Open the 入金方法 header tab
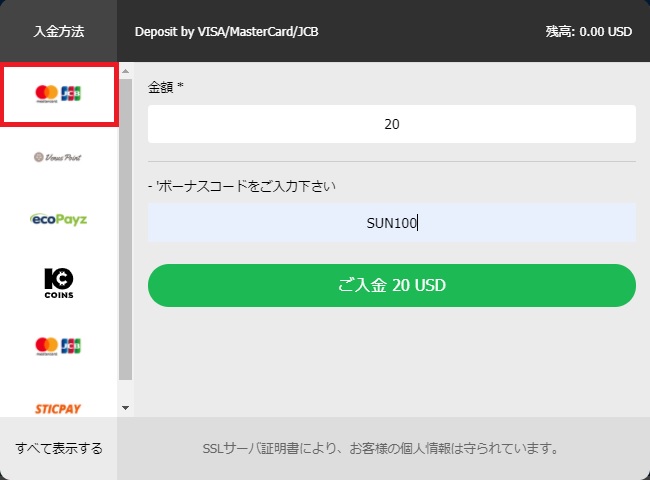The width and height of the screenshot is (650, 480). 58,31
